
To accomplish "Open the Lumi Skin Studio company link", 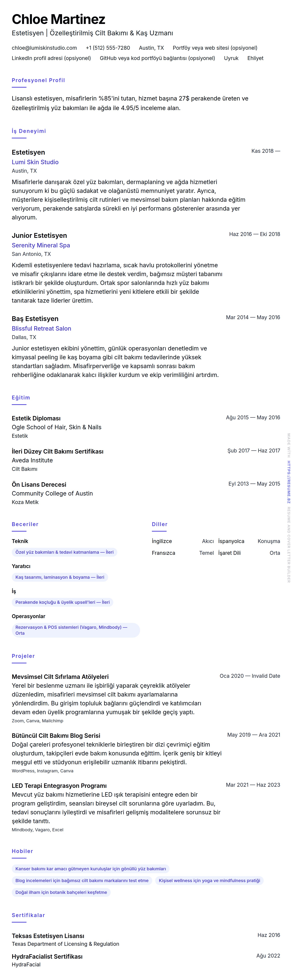I will coord(35,162).
